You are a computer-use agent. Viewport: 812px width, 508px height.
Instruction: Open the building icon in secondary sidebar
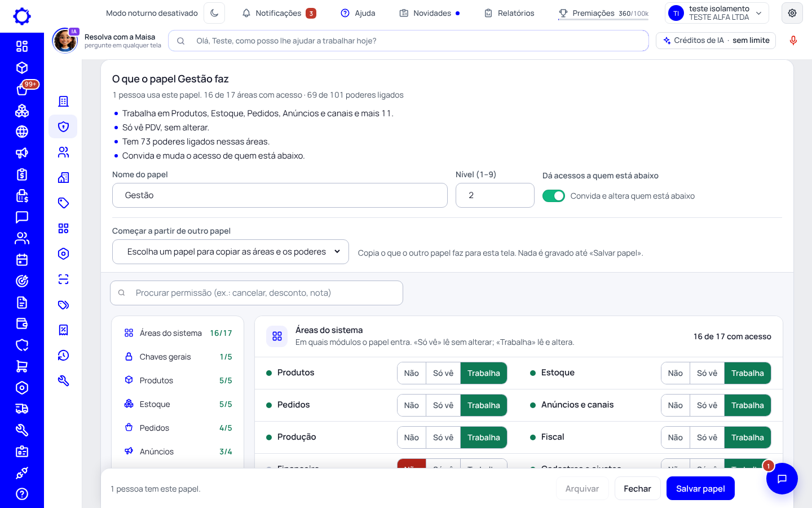63,101
